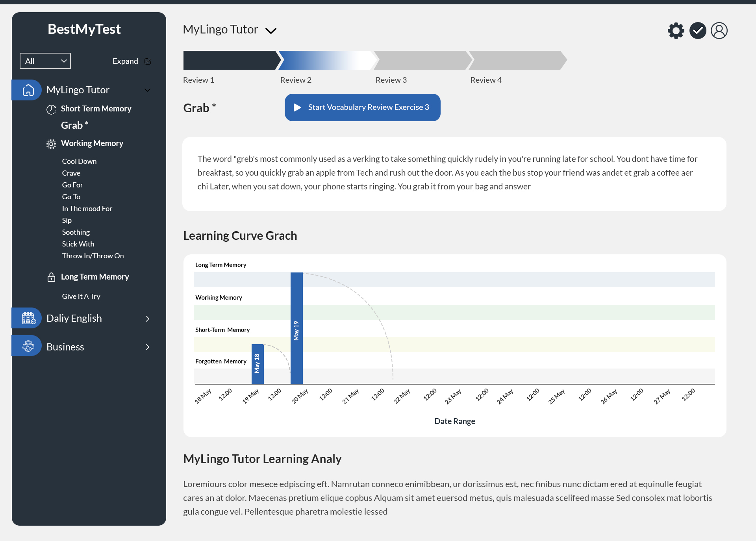Viewport: 756px width, 541px height.
Task: Collapse the MyLingo Tutor sidebar section
Action: (x=148, y=90)
